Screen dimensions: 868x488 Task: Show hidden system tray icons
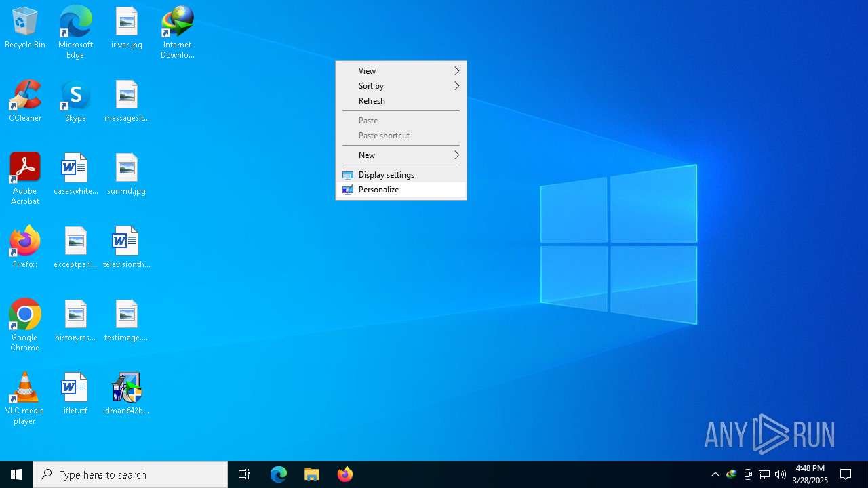[715, 474]
